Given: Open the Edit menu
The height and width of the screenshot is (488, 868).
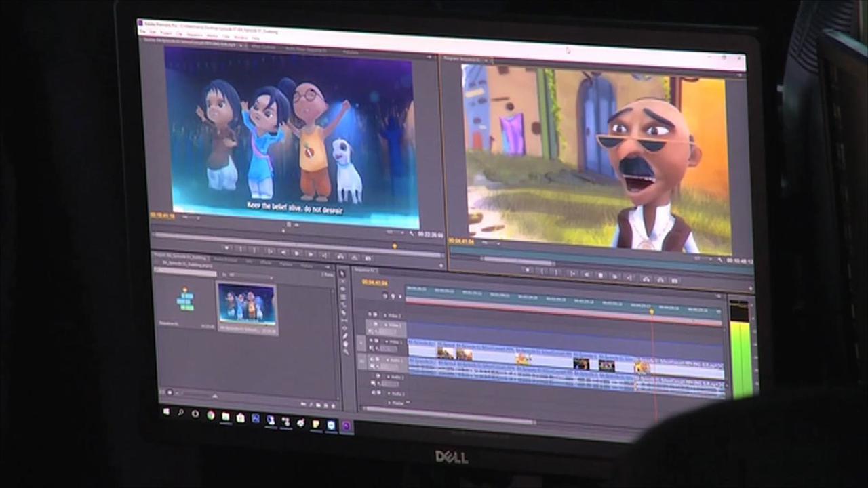Looking at the screenshot, I should tap(153, 32).
